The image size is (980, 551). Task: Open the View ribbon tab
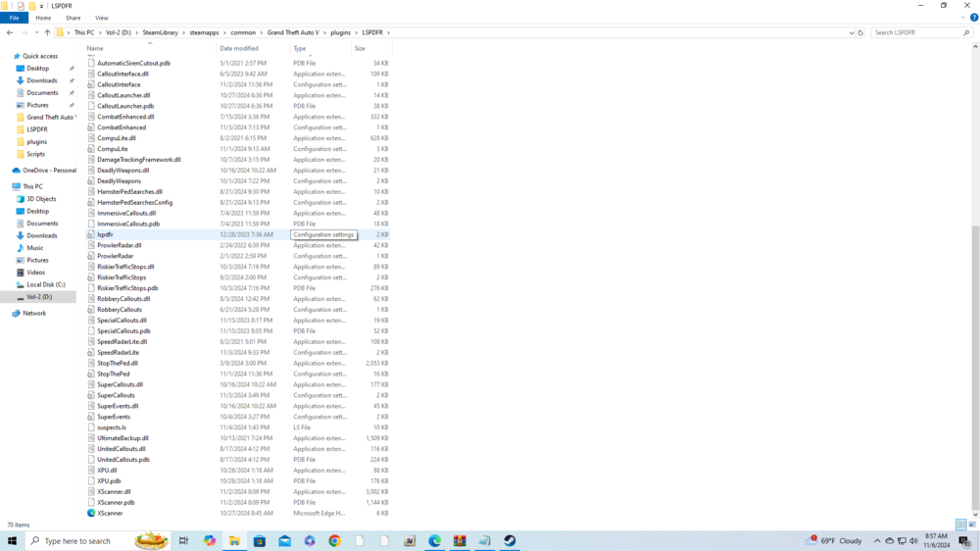pos(101,18)
